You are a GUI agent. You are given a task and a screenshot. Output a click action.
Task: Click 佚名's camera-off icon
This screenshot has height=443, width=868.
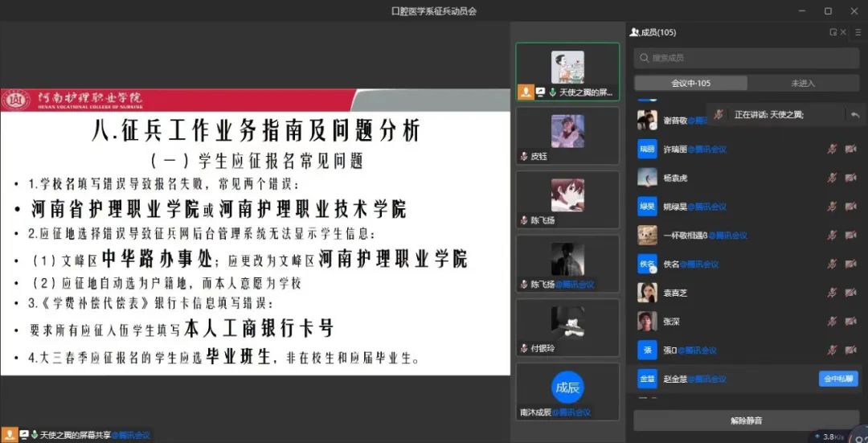pyautogui.click(x=850, y=264)
